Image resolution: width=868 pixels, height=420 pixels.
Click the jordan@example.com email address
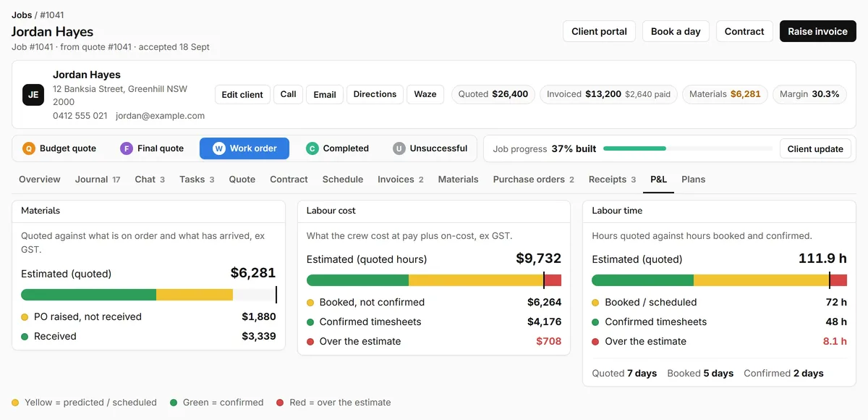[x=160, y=116]
